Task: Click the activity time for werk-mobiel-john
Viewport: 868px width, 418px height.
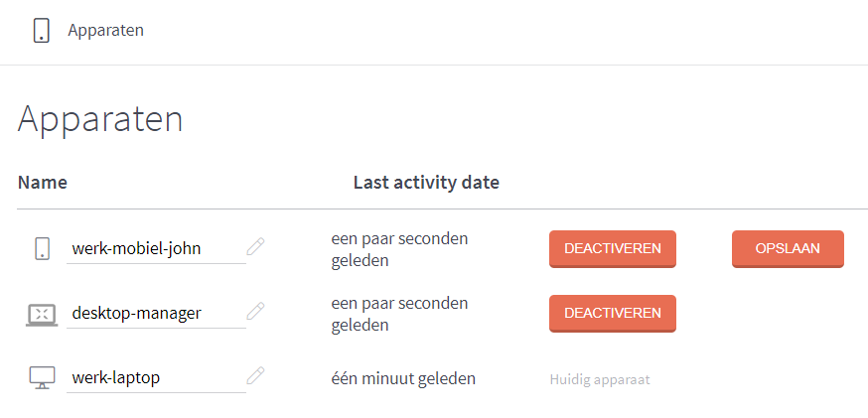Action: [399, 249]
